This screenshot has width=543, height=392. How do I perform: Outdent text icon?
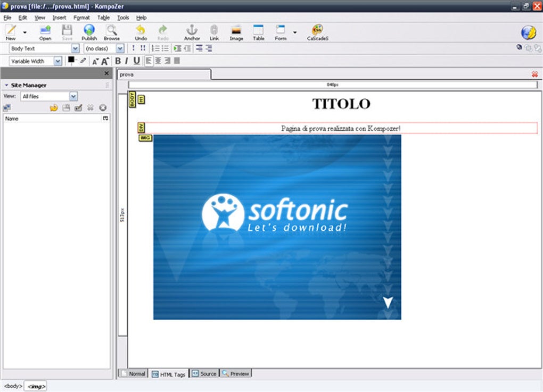coord(187,48)
